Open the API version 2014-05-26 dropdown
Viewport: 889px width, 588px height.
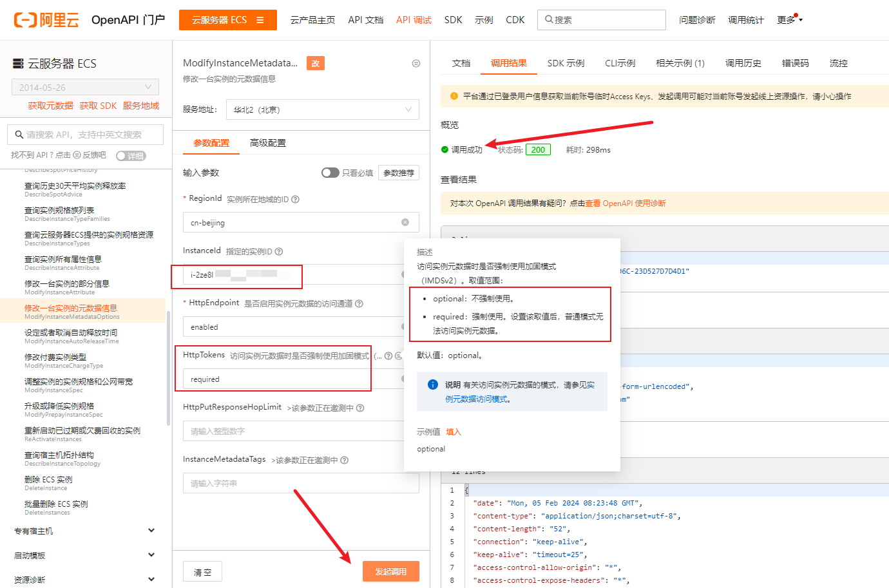(x=85, y=87)
